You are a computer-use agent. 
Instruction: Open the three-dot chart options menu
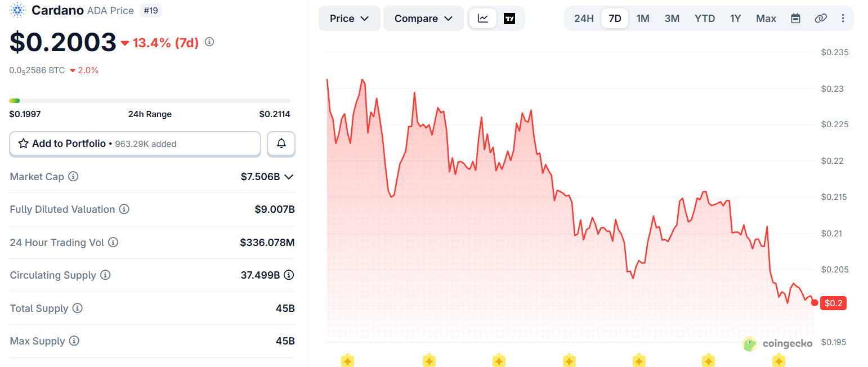coord(843,19)
